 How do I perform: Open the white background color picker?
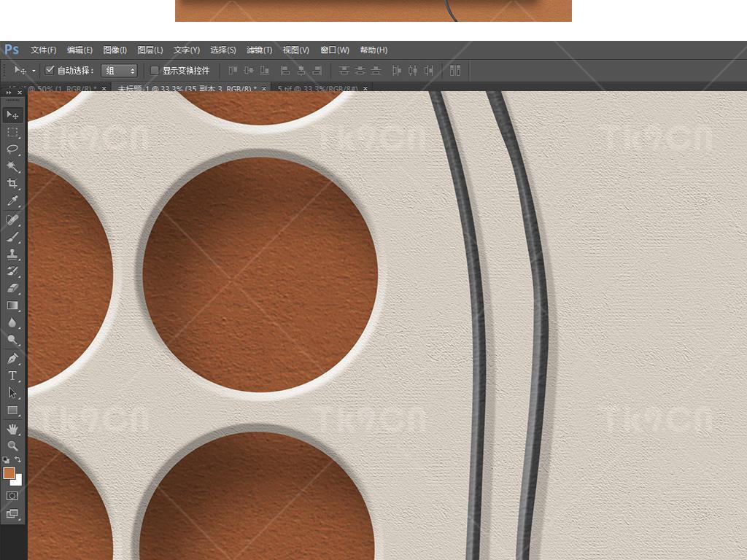18,481
